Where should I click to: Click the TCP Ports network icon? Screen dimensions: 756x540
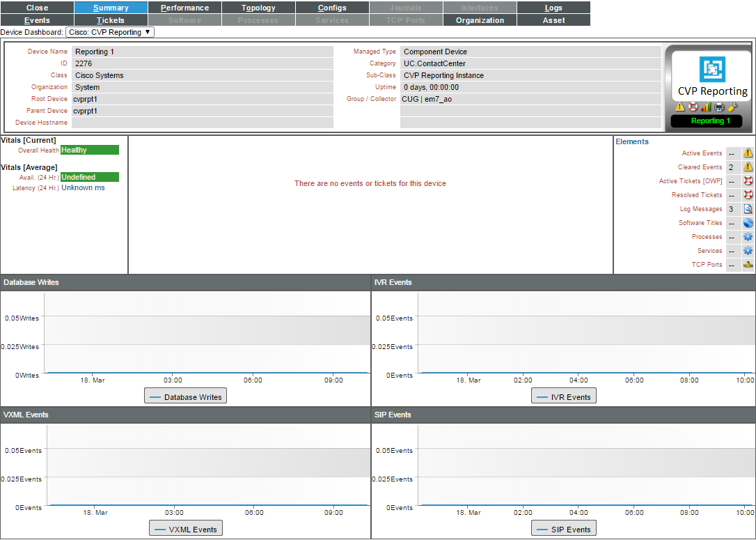click(748, 265)
